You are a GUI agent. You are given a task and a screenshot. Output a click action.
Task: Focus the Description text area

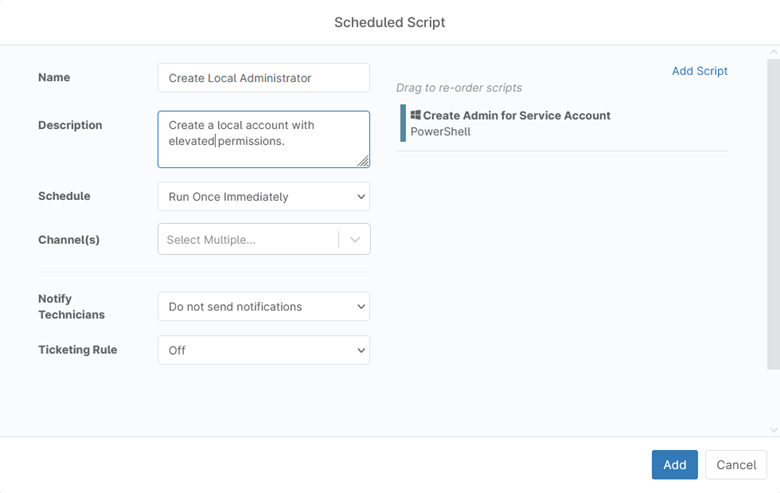point(263,139)
